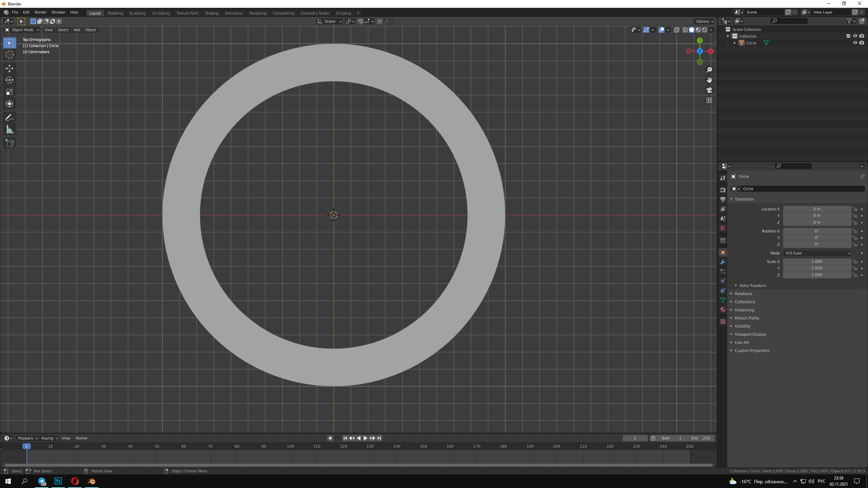Open the Object Data properties tab
This screenshot has height=488, width=868.
pos(723,300)
